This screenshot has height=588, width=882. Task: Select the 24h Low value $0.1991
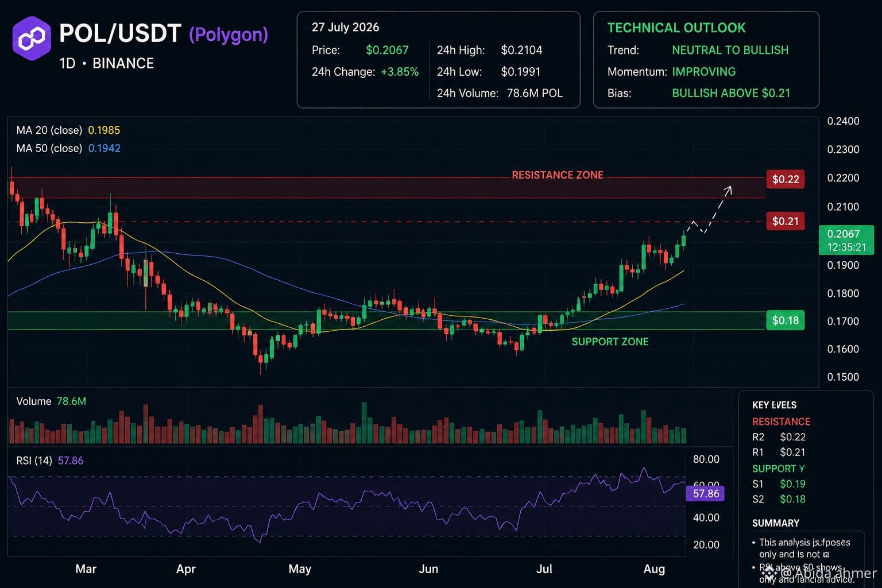[x=520, y=72]
